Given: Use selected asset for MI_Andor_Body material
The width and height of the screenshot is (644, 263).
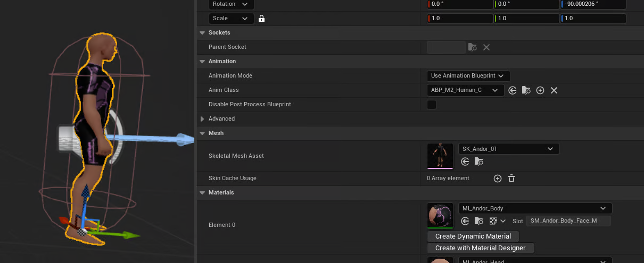Looking at the screenshot, I should 465,221.
